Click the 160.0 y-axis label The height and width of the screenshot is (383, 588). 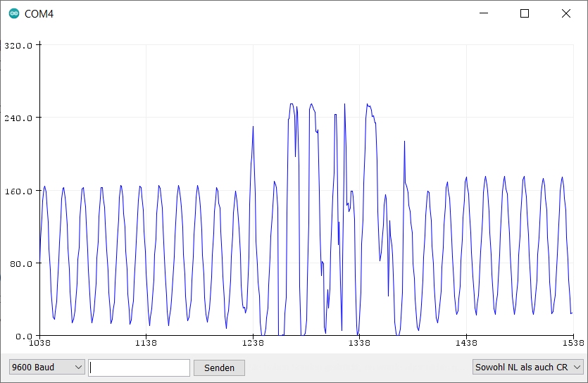click(x=18, y=191)
